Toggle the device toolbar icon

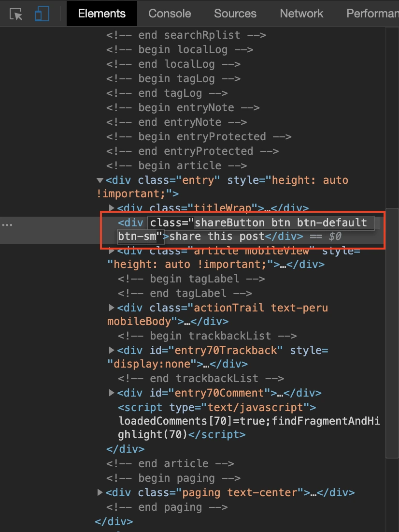[x=42, y=14]
